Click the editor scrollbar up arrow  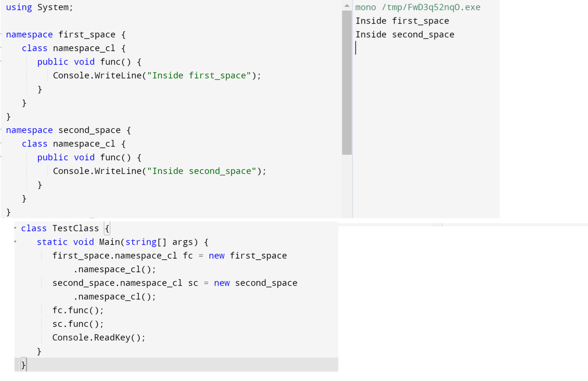click(x=347, y=6)
